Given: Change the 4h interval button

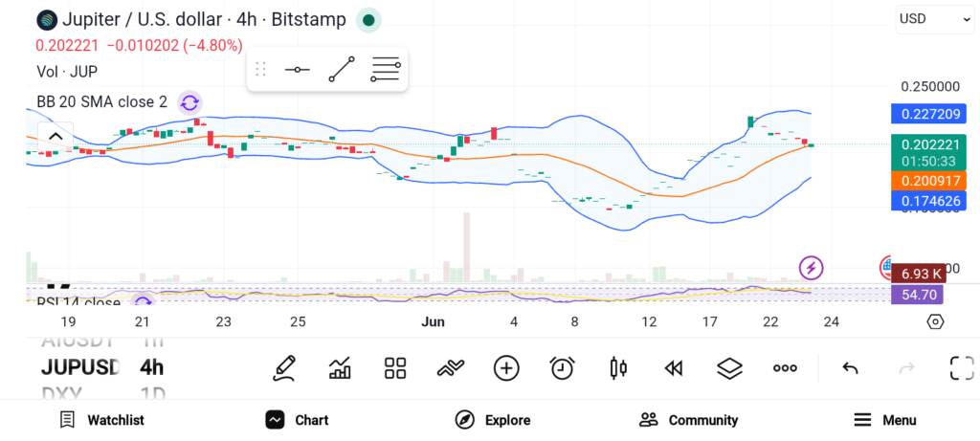Looking at the screenshot, I should click(x=152, y=367).
